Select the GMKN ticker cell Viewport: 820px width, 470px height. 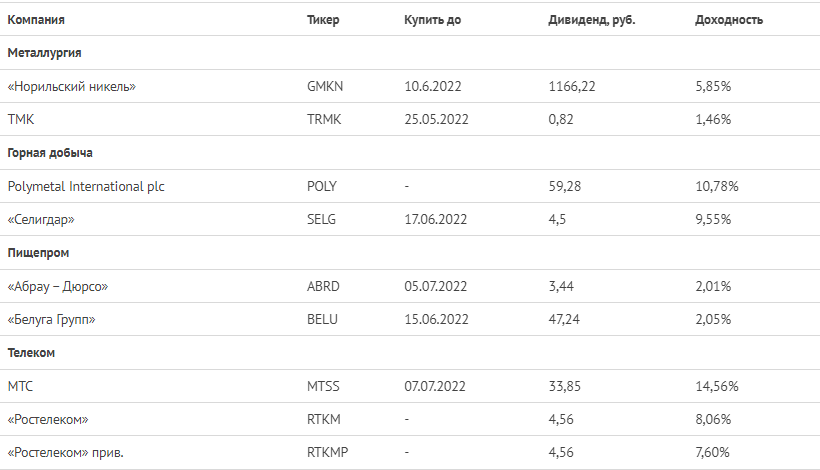(325, 86)
